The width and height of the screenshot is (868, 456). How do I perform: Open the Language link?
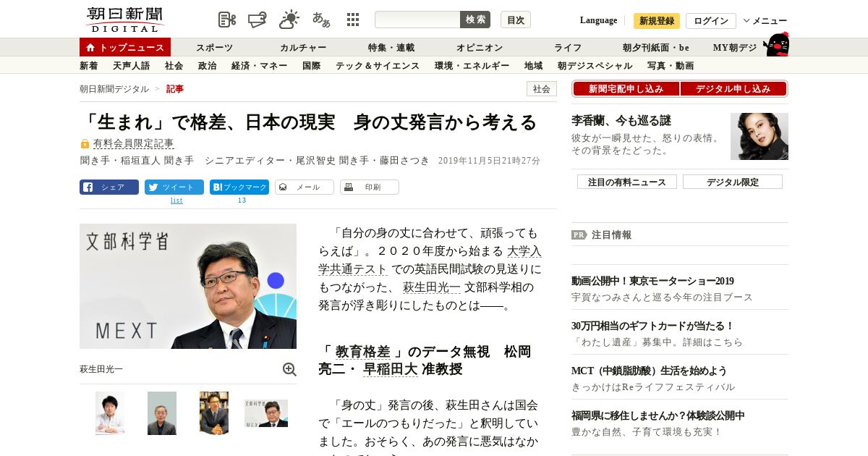pos(598,20)
